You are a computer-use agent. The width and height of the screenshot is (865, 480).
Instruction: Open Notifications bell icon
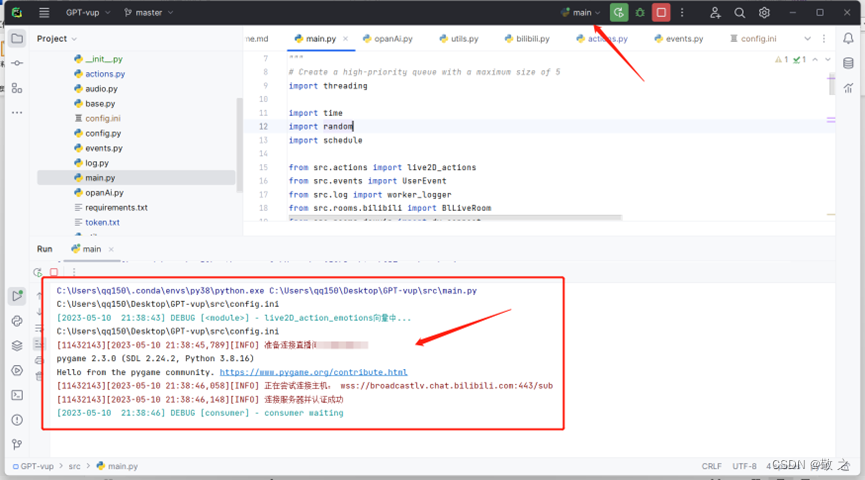click(x=848, y=38)
